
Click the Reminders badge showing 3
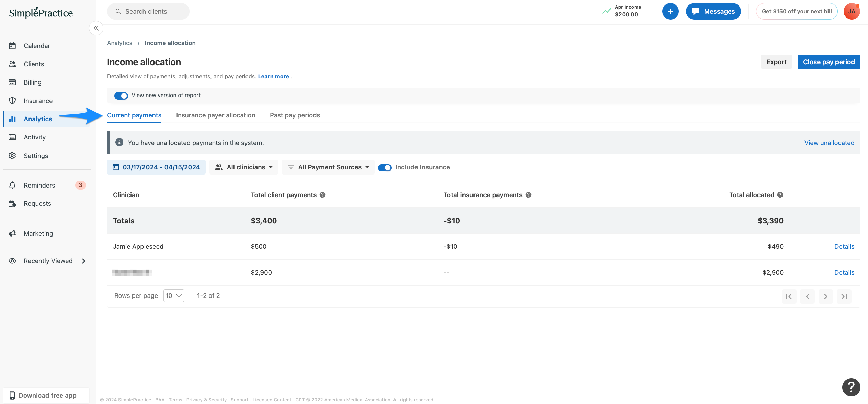(81, 185)
